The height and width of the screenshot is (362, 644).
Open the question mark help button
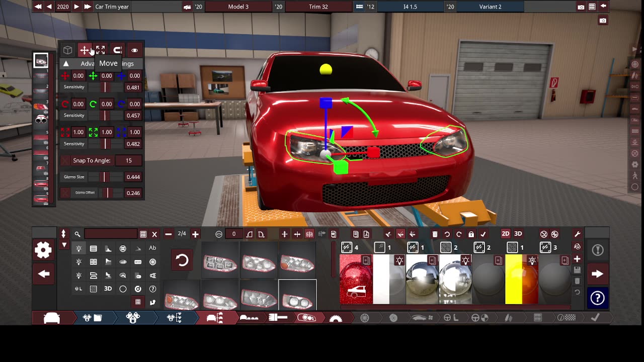597,298
